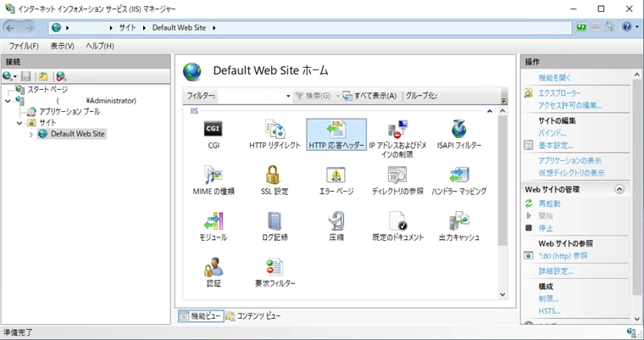Click the 操作 pane scroll down arrow

(636, 319)
